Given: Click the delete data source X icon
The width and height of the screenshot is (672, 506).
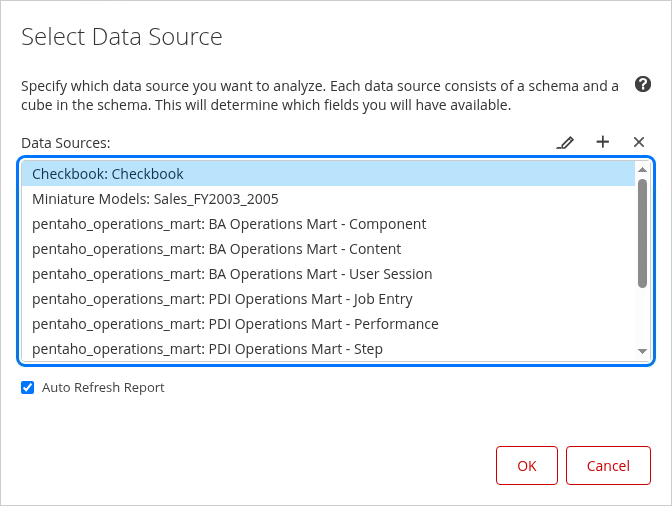Looking at the screenshot, I should pyautogui.click(x=639, y=142).
